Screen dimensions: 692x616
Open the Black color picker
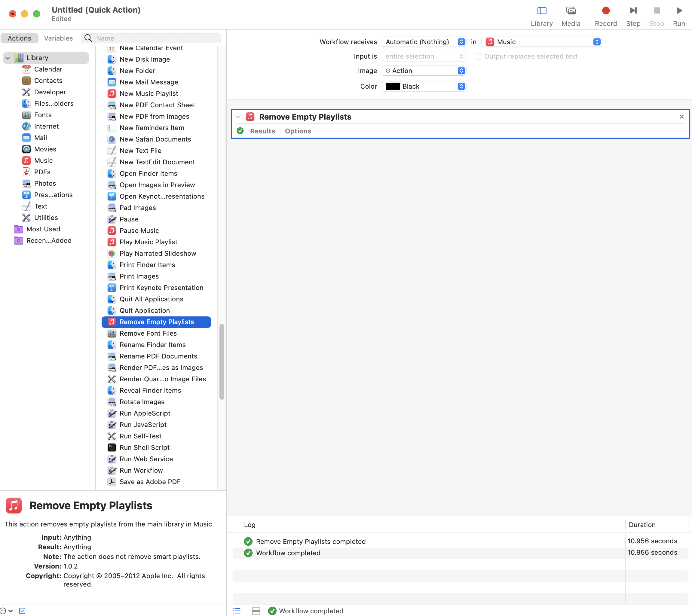click(x=424, y=86)
